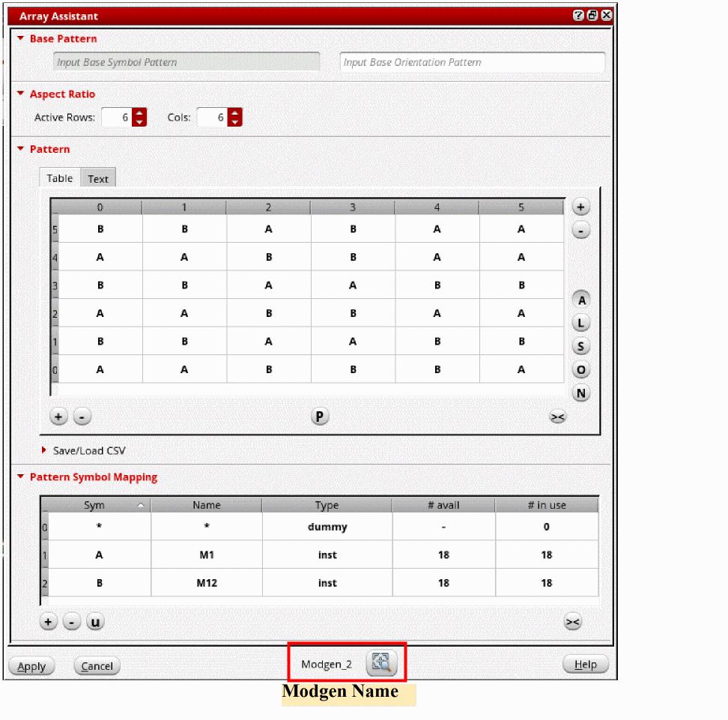Increase Cols with up arrow
This screenshot has width=728, height=720.
tap(235, 112)
